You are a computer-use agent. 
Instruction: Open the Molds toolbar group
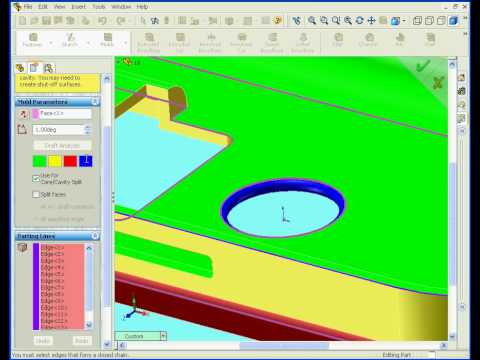(x=107, y=40)
